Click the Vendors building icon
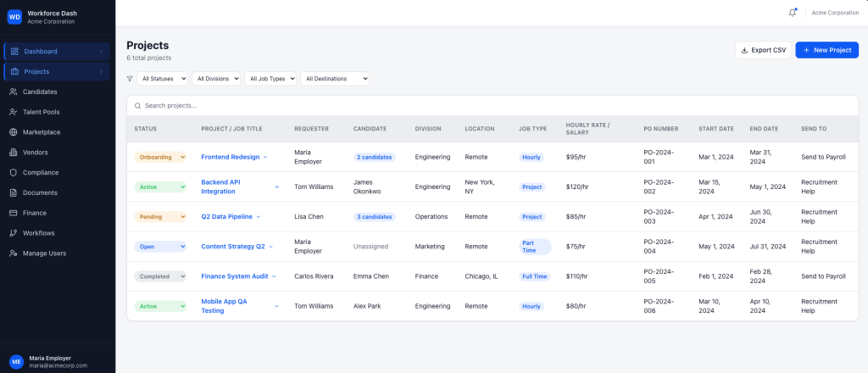This screenshot has height=373, width=868. click(14, 153)
